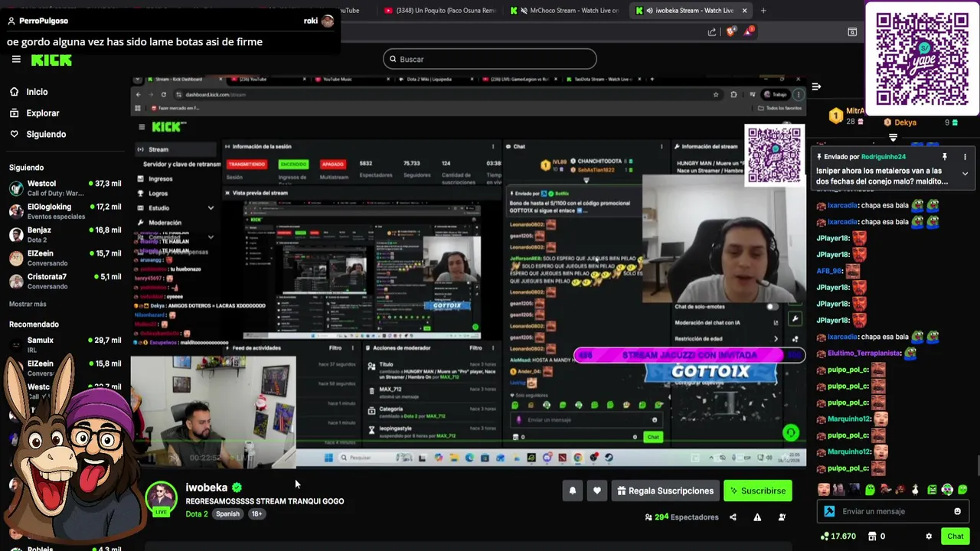
Task: Click the 17.670 channel points balance
Action: [838, 536]
